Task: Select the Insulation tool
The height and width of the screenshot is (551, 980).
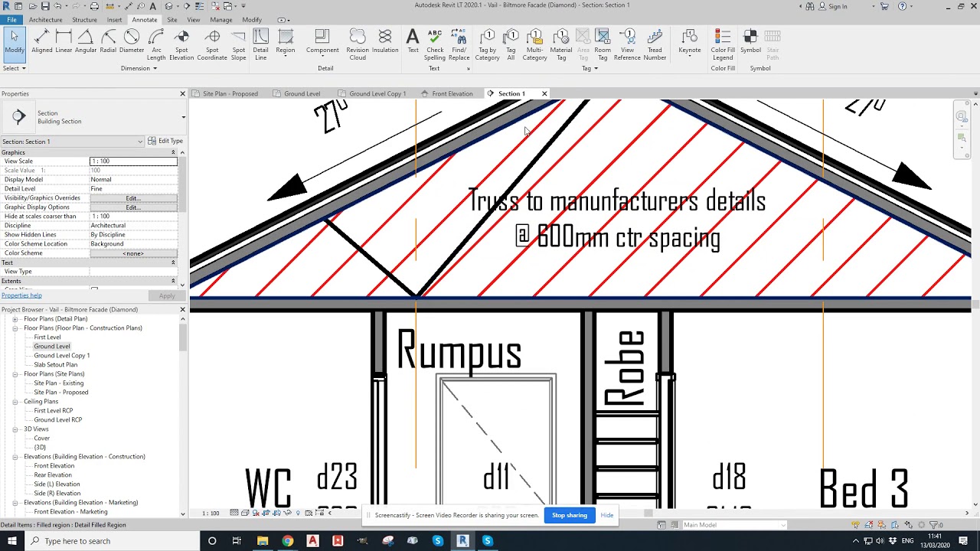Action: [x=385, y=42]
